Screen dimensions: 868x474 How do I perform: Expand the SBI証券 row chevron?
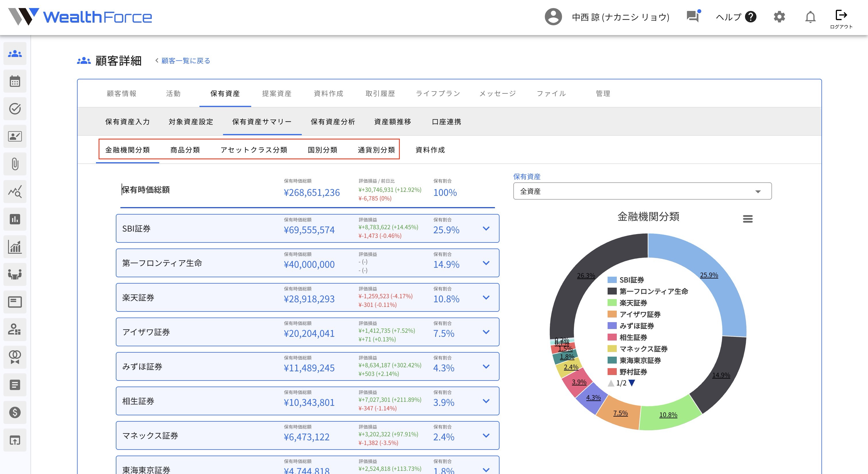[x=486, y=229]
